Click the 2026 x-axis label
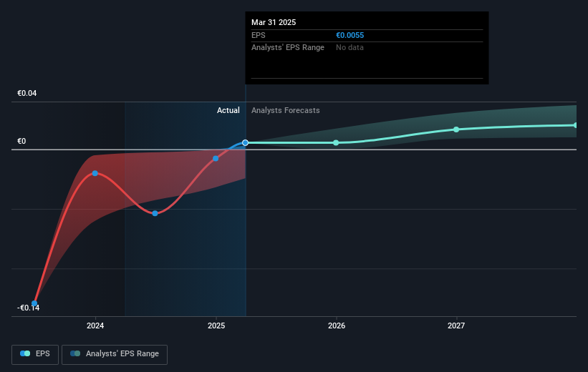This screenshot has width=588, height=372. (337, 325)
